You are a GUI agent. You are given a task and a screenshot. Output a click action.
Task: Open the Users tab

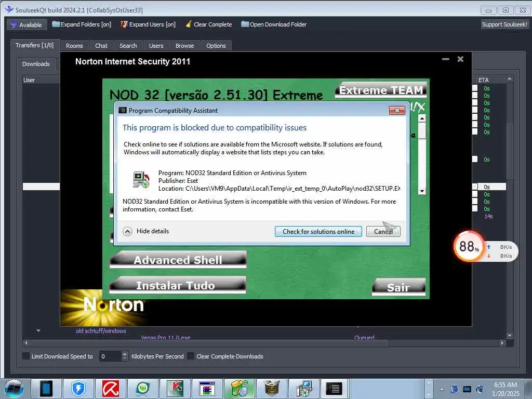(156, 46)
